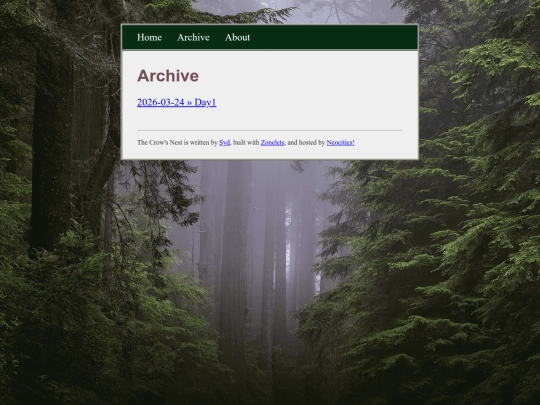Screen dimensions: 540x405
Task: Visit the author link Syd
Action: 225,142
